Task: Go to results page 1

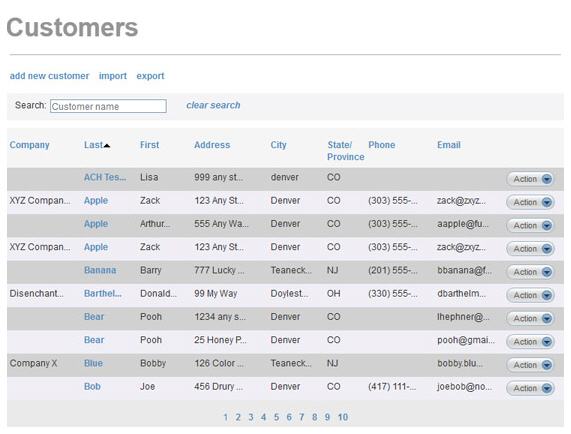Action: pos(225,417)
